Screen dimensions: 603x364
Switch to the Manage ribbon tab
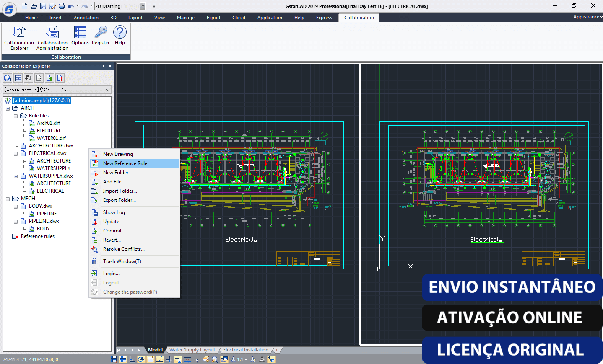click(x=186, y=18)
